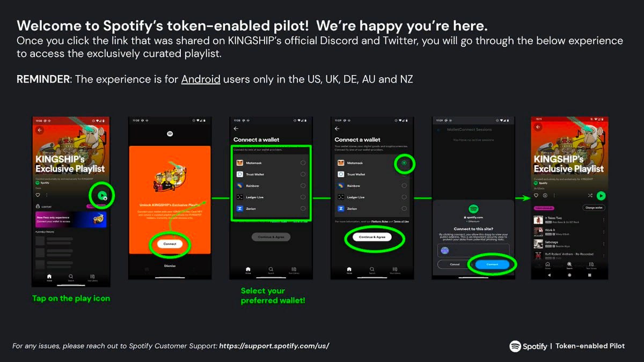
Task: Select the Trust Wallet radio under the selected Metamask
Action: [x=404, y=174]
